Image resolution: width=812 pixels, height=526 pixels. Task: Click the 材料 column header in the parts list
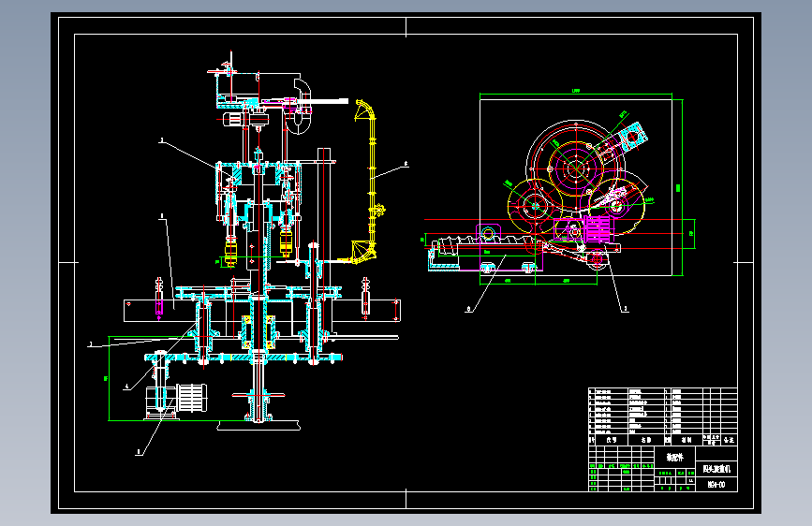tap(687, 440)
